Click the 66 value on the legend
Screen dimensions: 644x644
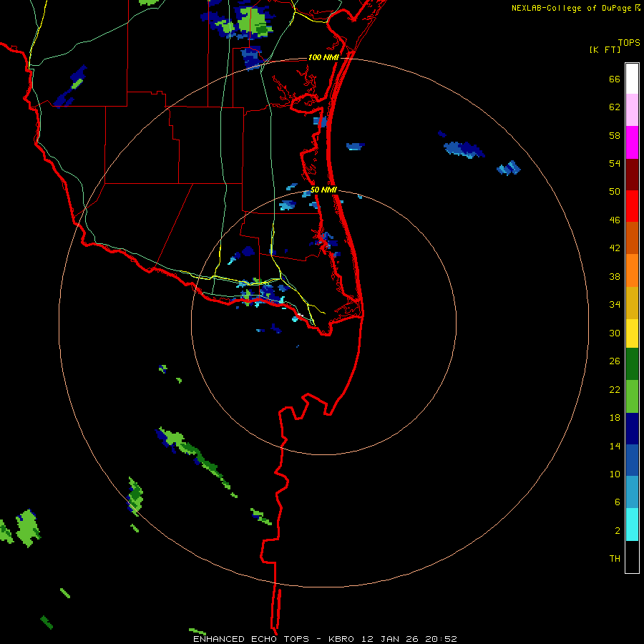point(615,79)
